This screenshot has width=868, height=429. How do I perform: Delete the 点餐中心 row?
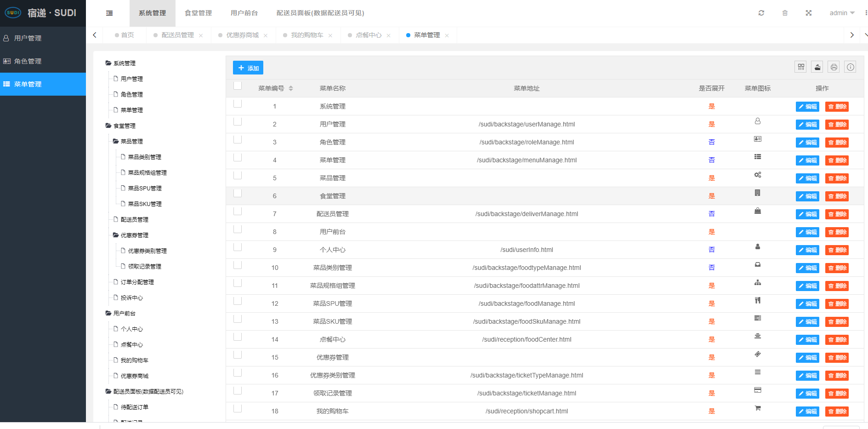(837, 340)
